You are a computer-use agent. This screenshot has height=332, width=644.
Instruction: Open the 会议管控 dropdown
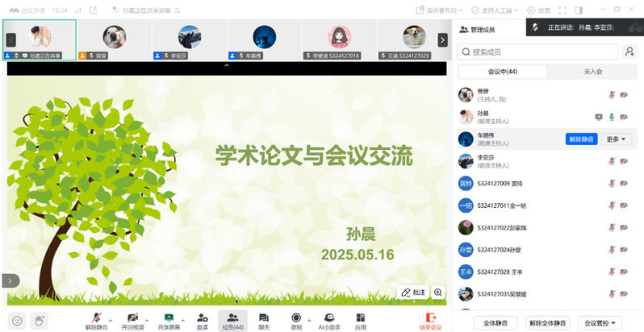click(x=604, y=322)
